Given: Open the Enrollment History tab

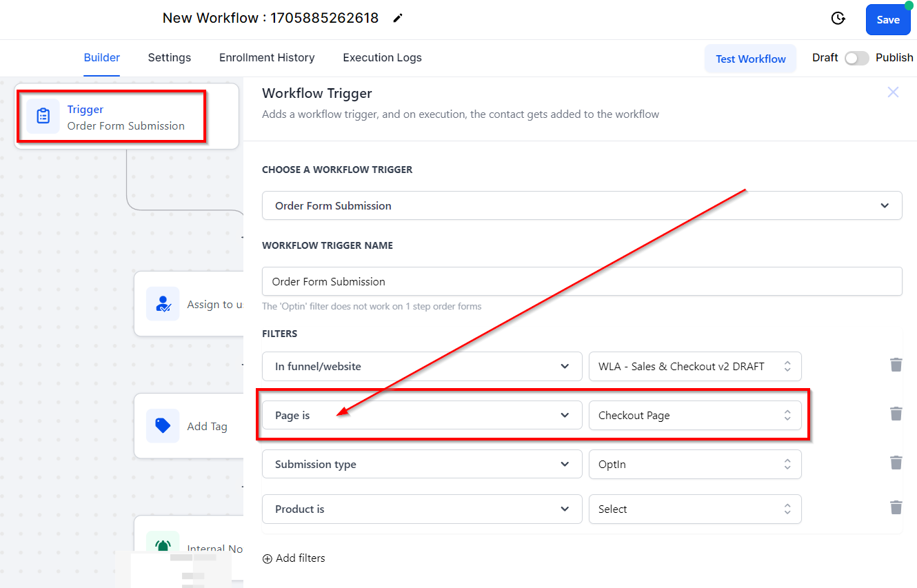Looking at the screenshot, I should 267,58.
